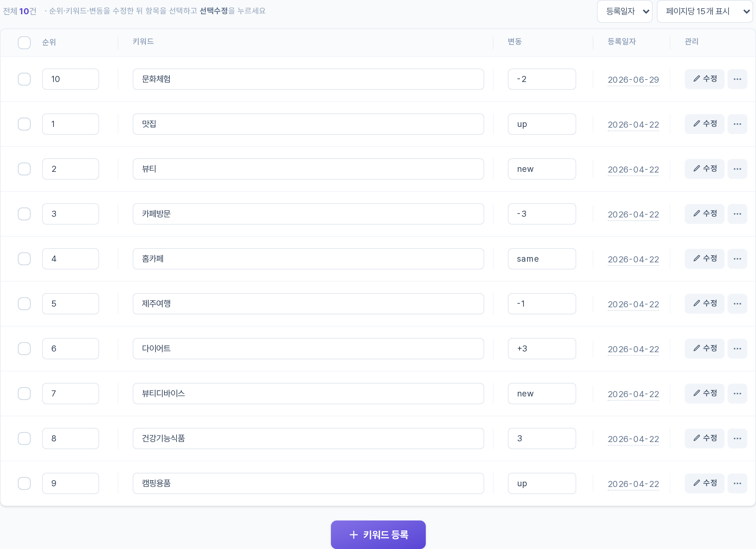Click the 순위 column header
The image size is (756, 549).
click(49, 42)
